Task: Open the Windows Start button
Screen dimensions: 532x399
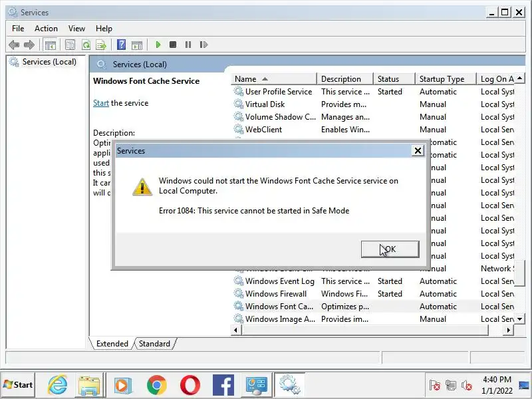Action: 18,385
